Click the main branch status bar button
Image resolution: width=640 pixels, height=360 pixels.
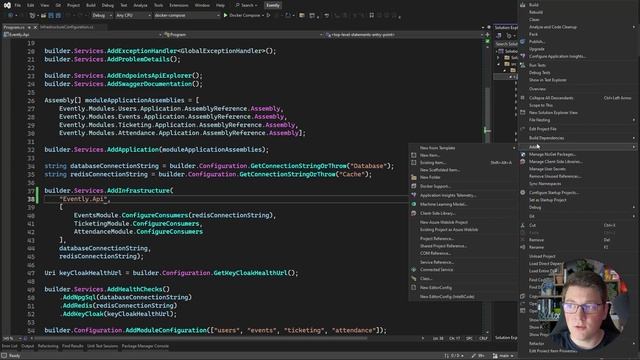tap(503, 356)
